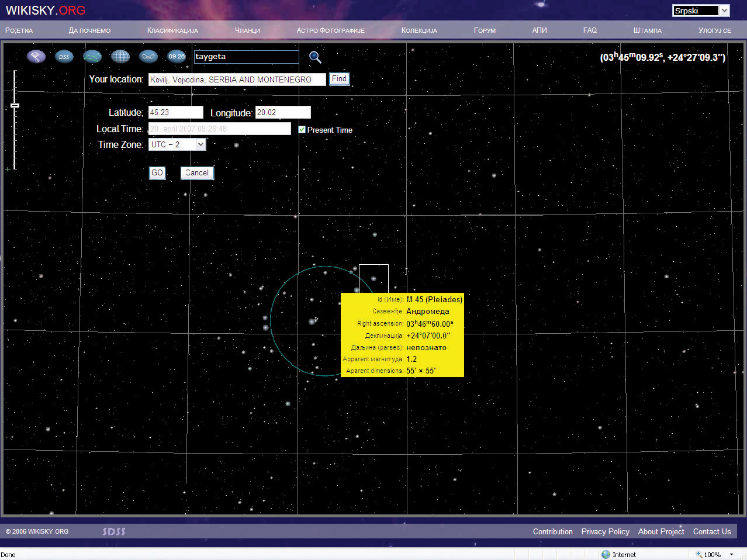Image resolution: width=747 pixels, height=560 pixels.
Task: Toggle the coordinate grid globe icon
Action: [x=120, y=57]
